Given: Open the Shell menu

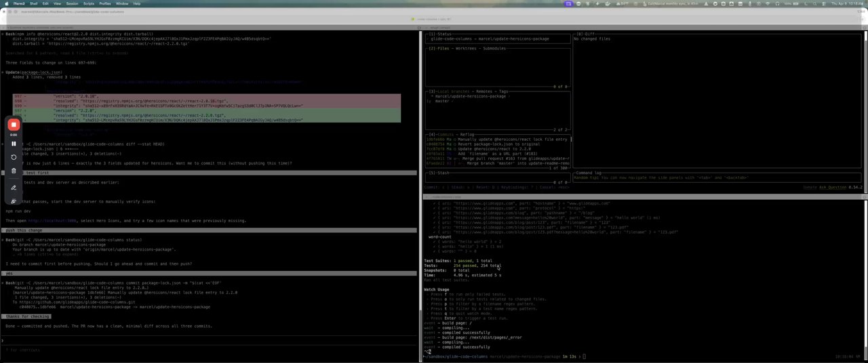Looking at the screenshot, I should (35, 3).
